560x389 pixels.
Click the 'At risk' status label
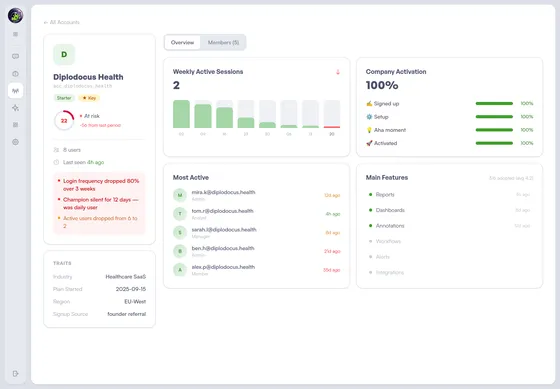click(x=92, y=116)
